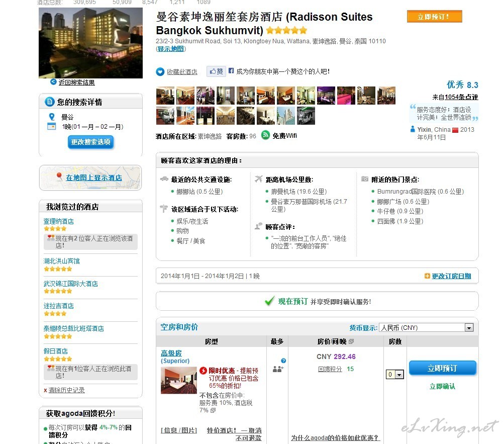Click the Facebook 赞 like button
The height and width of the screenshot is (444, 504).
(216, 71)
